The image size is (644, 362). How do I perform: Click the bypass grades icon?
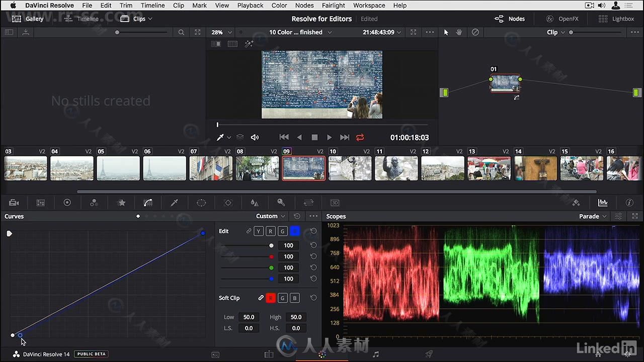click(x=475, y=32)
